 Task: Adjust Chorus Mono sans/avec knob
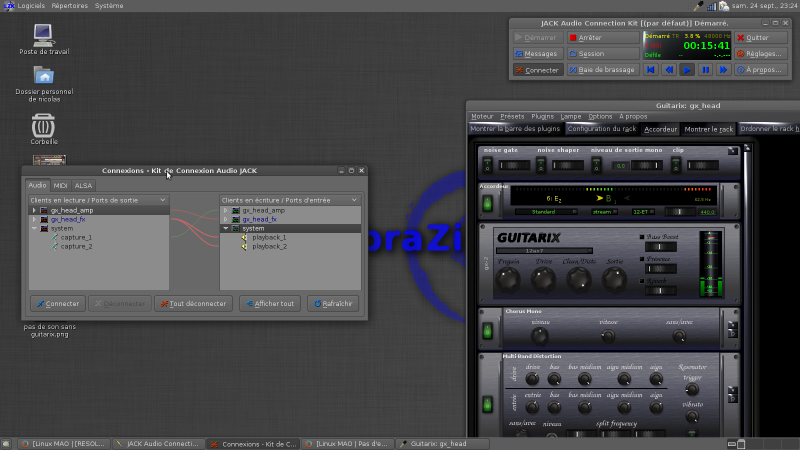[679, 336]
